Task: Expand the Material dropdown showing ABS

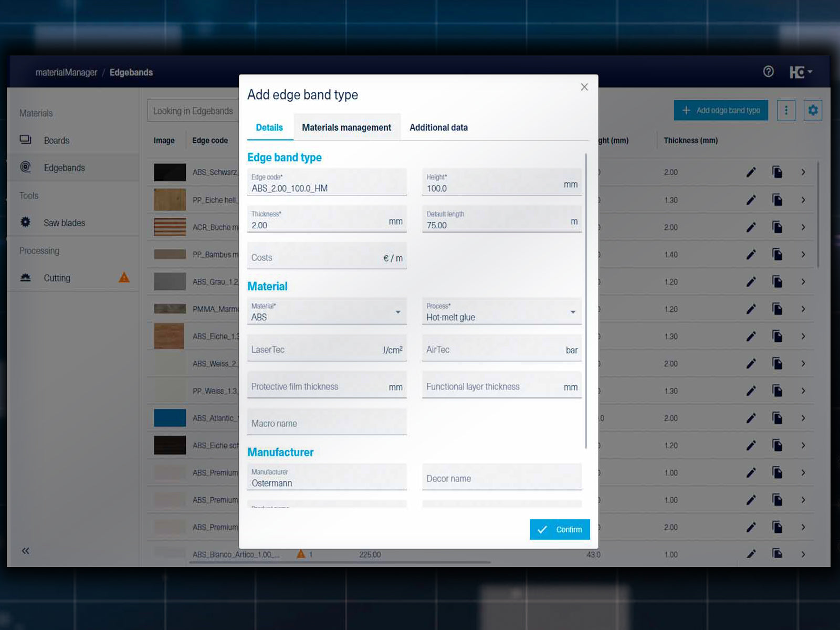Action: (x=398, y=312)
